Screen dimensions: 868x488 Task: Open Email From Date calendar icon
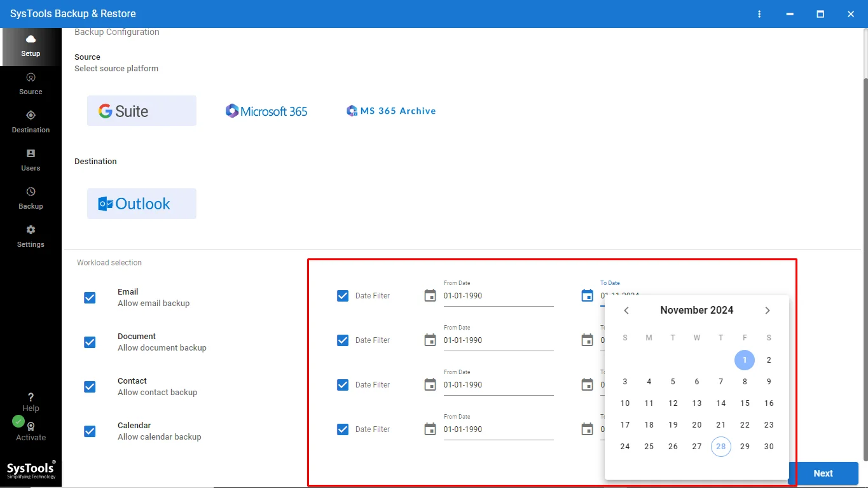point(431,295)
